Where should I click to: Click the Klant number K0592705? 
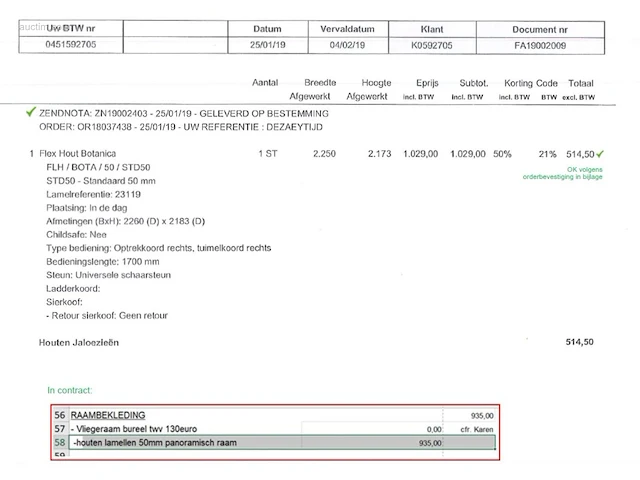pyautogui.click(x=431, y=45)
